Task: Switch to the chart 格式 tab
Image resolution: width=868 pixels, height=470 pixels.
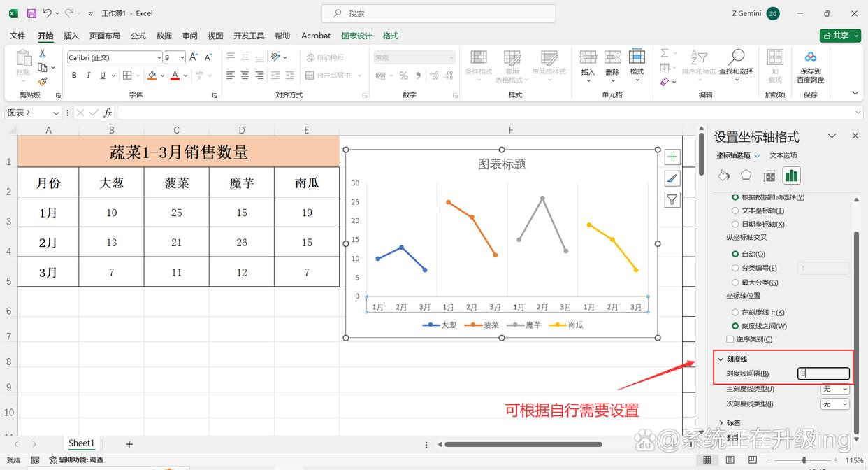Action: 391,36
